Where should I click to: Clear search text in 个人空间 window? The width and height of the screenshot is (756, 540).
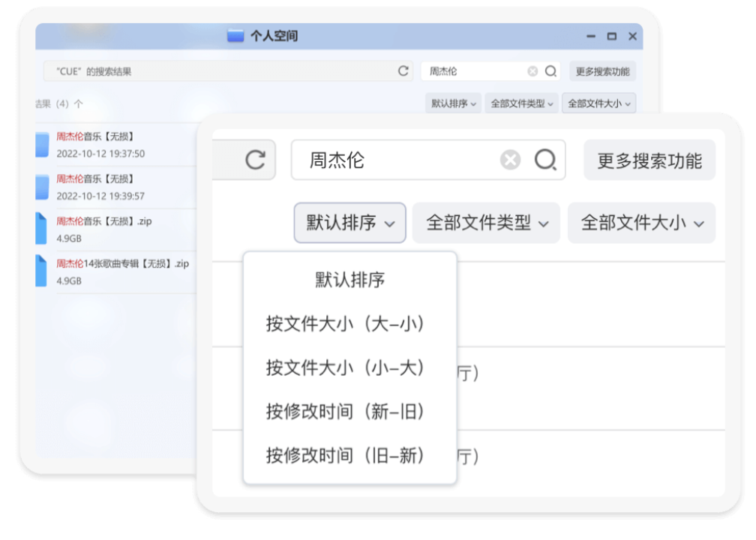pos(532,71)
